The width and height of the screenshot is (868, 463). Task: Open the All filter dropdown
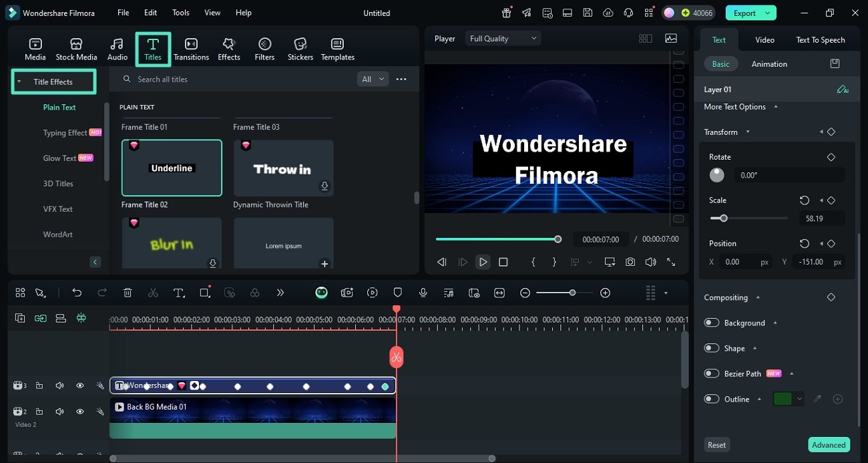(x=373, y=79)
